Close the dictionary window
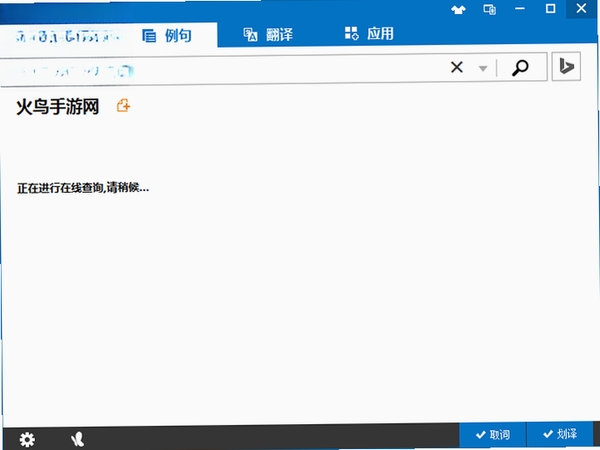The height and width of the screenshot is (450, 600). click(581, 8)
